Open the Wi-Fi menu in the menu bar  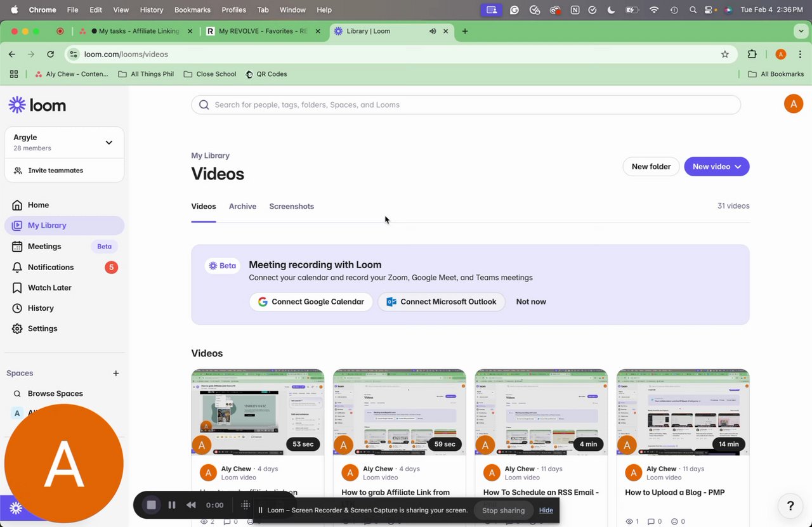(x=654, y=10)
